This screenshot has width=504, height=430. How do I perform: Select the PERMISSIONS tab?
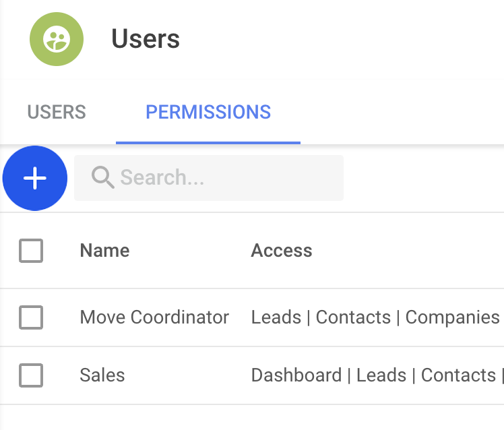[208, 112]
